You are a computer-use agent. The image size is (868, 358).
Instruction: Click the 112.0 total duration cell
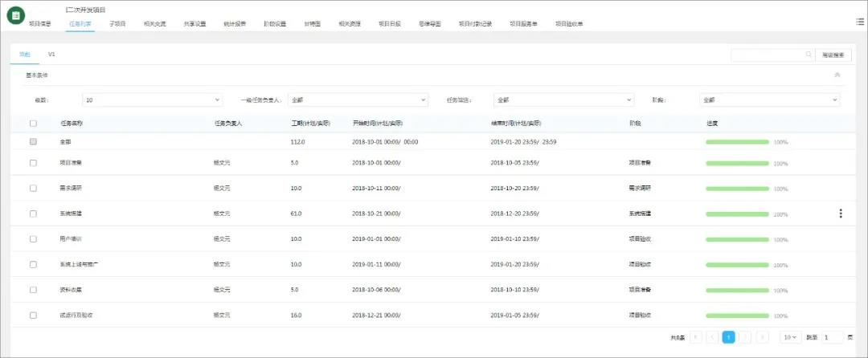298,141
